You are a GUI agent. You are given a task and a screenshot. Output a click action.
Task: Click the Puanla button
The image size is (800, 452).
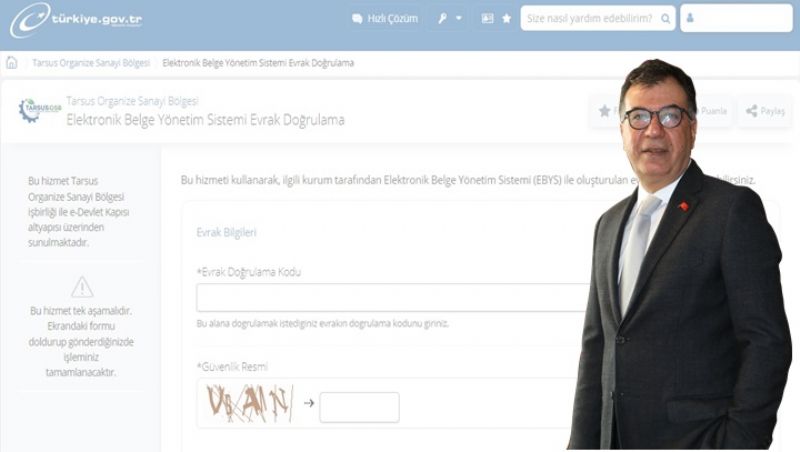(x=713, y=111)
